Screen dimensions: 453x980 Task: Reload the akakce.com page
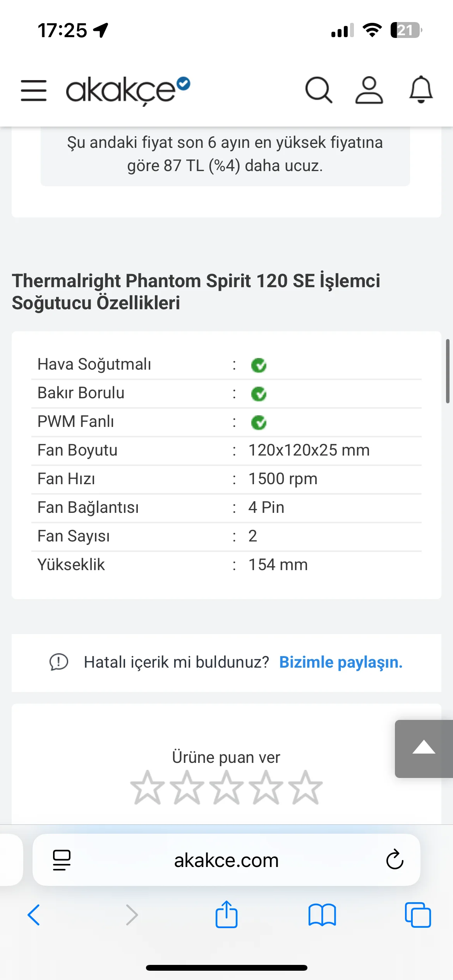coord(395,860)
